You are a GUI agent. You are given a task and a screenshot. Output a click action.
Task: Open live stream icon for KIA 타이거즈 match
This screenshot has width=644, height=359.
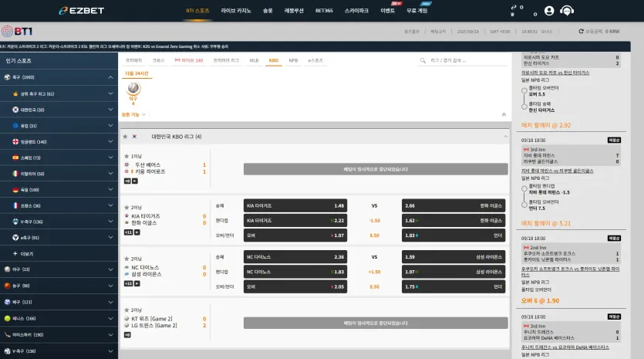click(137, 232)
